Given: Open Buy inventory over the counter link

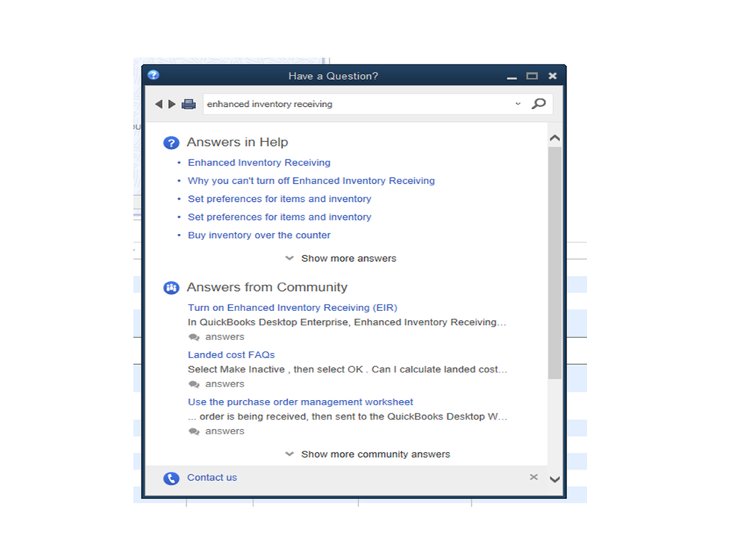Looking at the screenshot, I should [x=259, y=236].
